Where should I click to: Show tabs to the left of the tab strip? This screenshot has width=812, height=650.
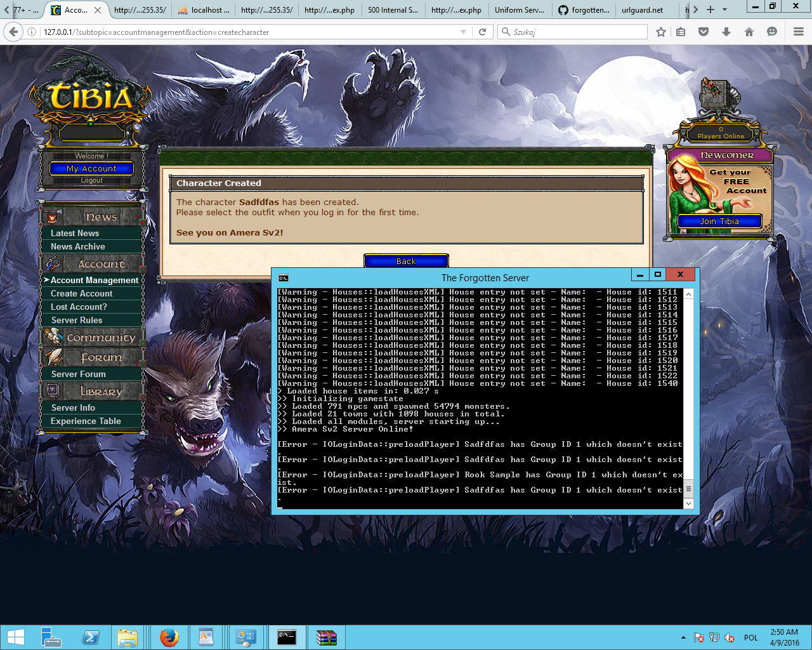[x=7, y=10]
